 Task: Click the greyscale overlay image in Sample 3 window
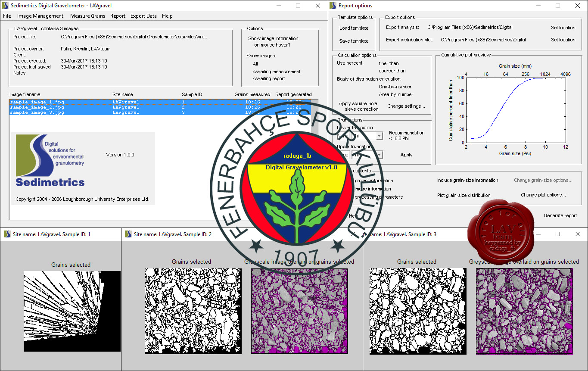[x=525, y=311]
